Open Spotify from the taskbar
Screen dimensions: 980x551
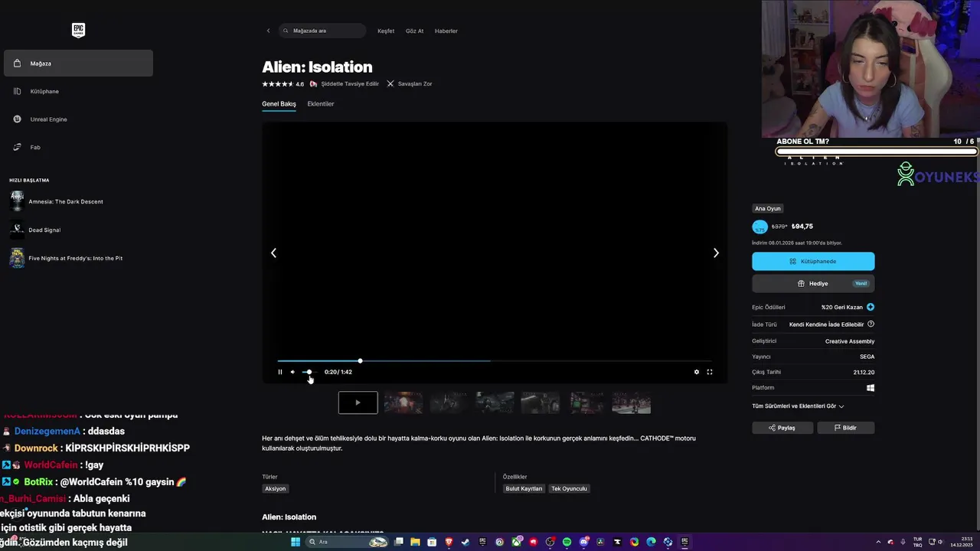(x=567, y=542)
